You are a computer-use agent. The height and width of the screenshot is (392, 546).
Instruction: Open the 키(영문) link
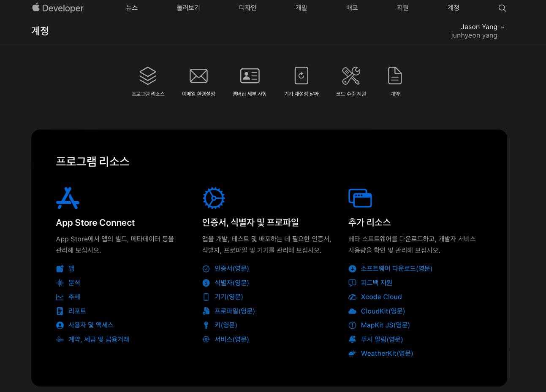pos(226,325)
